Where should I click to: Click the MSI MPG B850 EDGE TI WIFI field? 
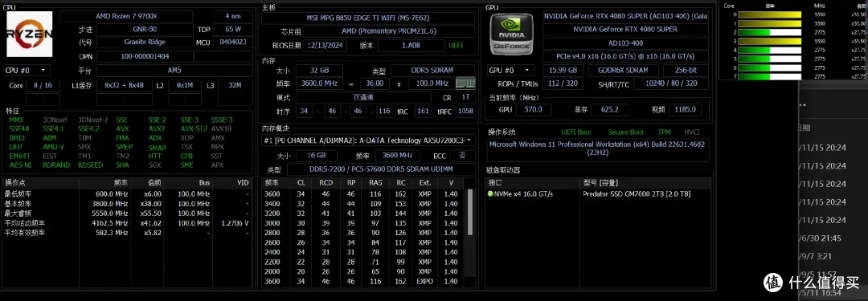pyautogui.click(x=368, y=18)
